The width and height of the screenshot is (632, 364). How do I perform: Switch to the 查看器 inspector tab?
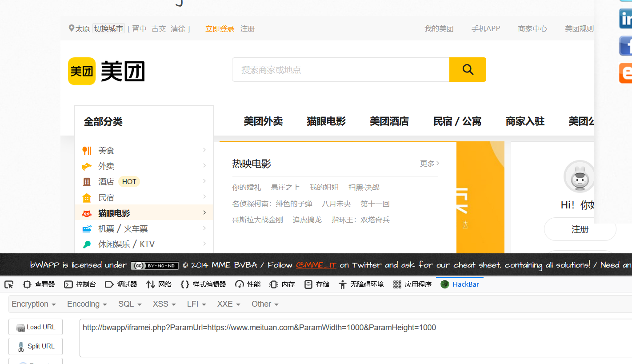click(39, 284)
